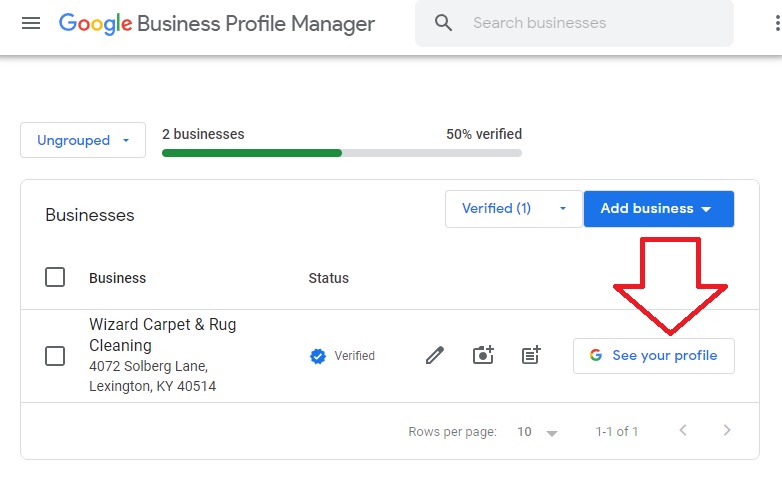Toggle the select-all businesses checkbox
The width and height of the screenshot is (782, 492).
55,278
